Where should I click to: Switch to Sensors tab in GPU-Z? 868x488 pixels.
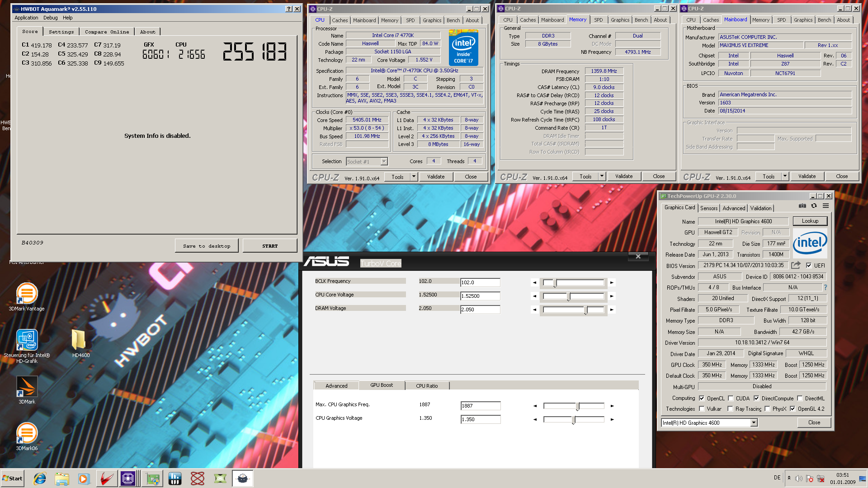coord(709,208)
